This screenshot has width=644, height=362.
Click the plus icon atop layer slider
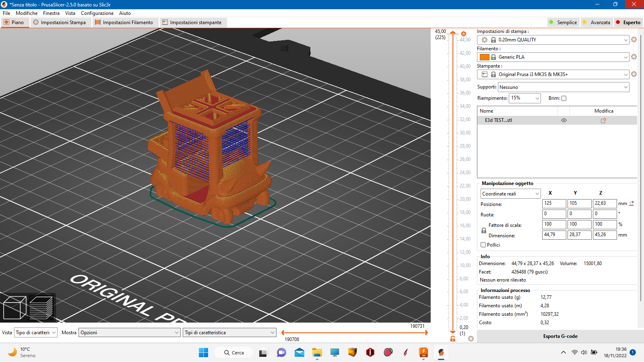(464, 34)
